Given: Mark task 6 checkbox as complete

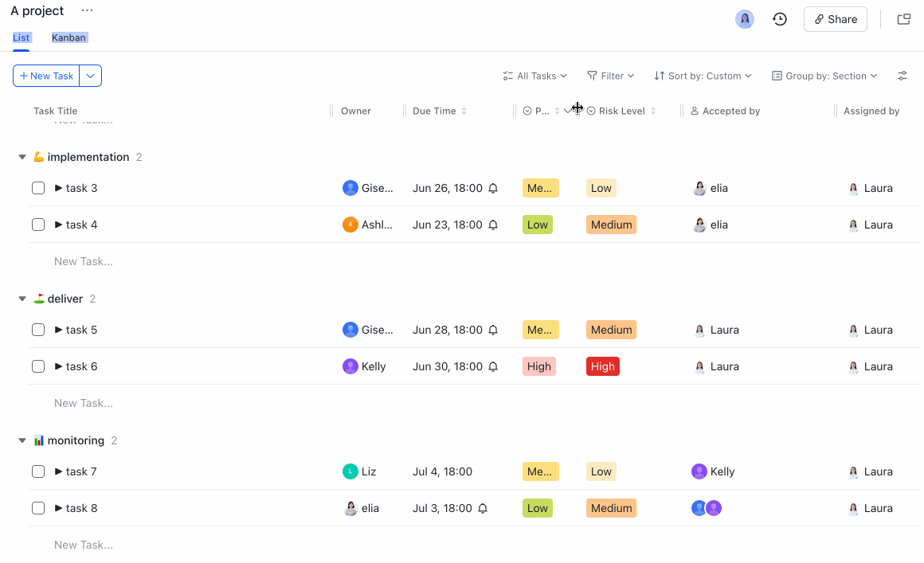Looking at the screenshot, I should coord(38,367).
